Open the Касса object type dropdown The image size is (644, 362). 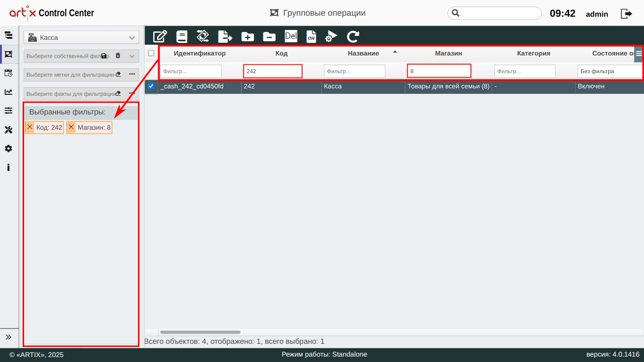tap(82, 37)
